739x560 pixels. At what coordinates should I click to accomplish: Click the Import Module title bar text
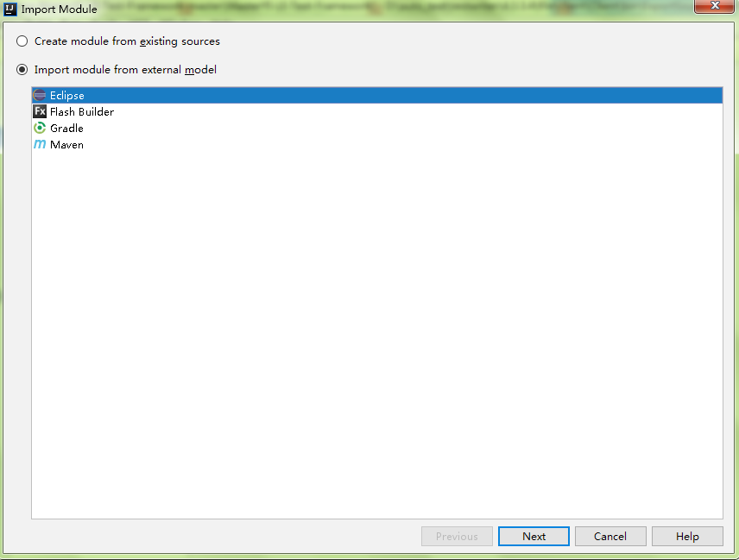tap(59, 9)
